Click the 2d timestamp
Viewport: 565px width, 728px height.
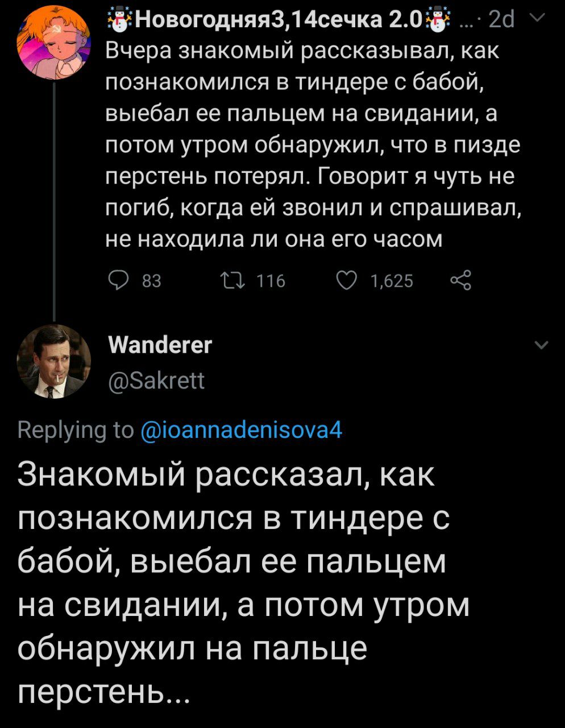[x=501, y=20]
